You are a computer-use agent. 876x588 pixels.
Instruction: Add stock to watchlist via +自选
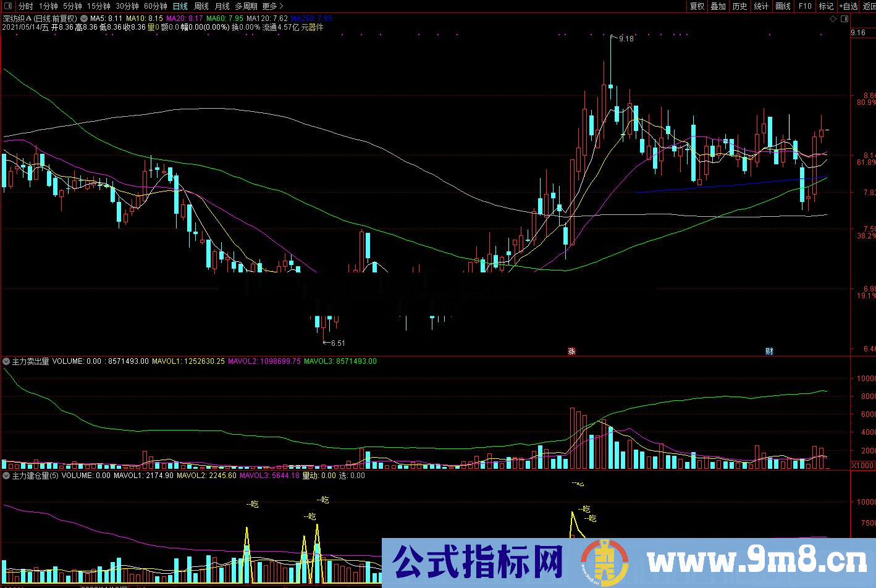tap(848, 6)
